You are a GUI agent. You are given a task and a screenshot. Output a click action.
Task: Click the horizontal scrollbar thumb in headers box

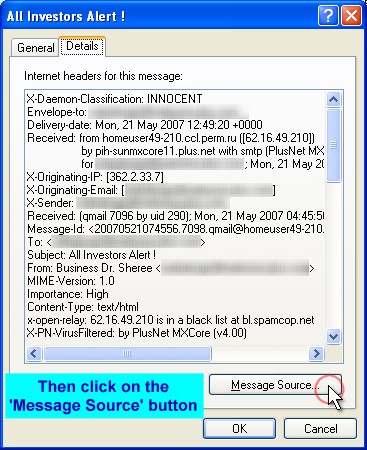click(127, 353)
